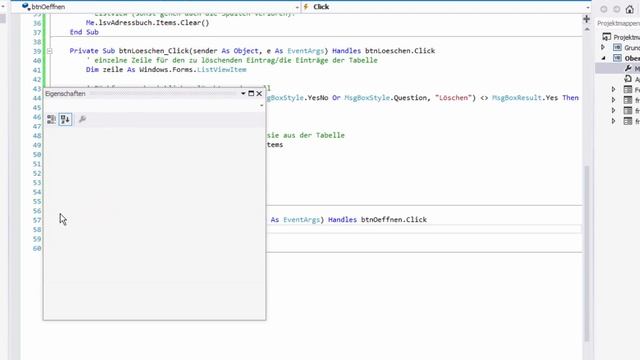Viewport: 640px width, 360px height.
Task: Go back in Projektmappen-Explorer
Action: tap(604, 9)
